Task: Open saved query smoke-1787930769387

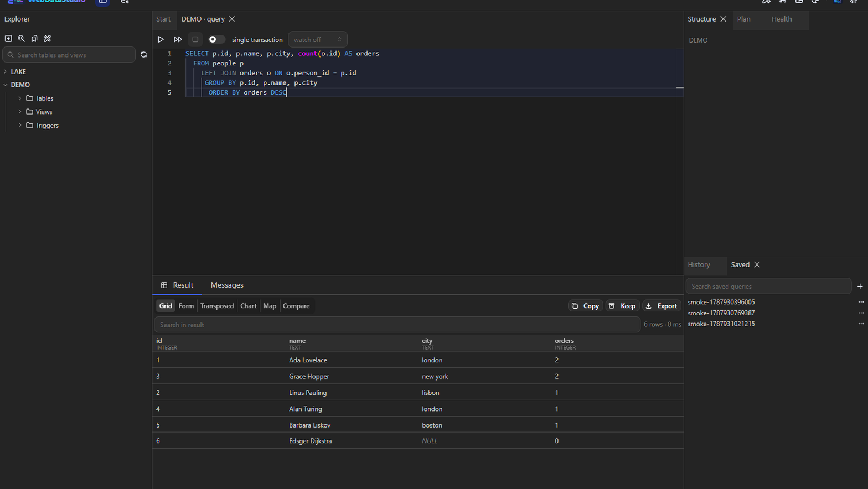Action: coord(721,313)
